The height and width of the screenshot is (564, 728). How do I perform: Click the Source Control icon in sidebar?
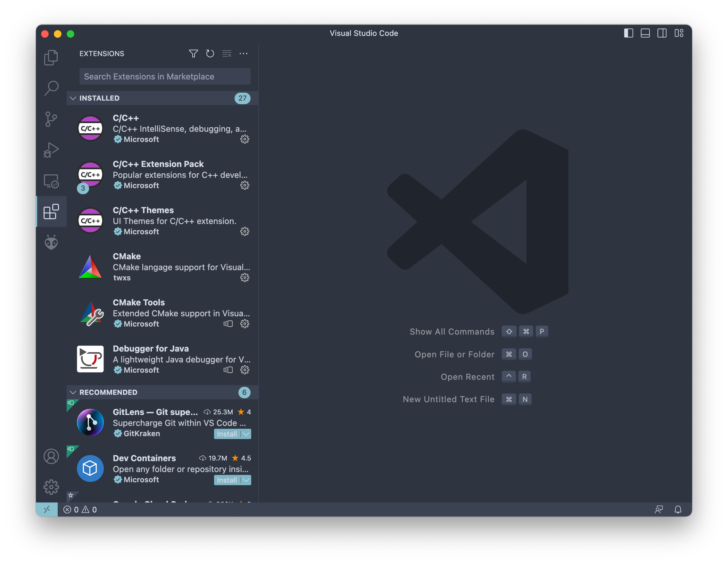52,118
